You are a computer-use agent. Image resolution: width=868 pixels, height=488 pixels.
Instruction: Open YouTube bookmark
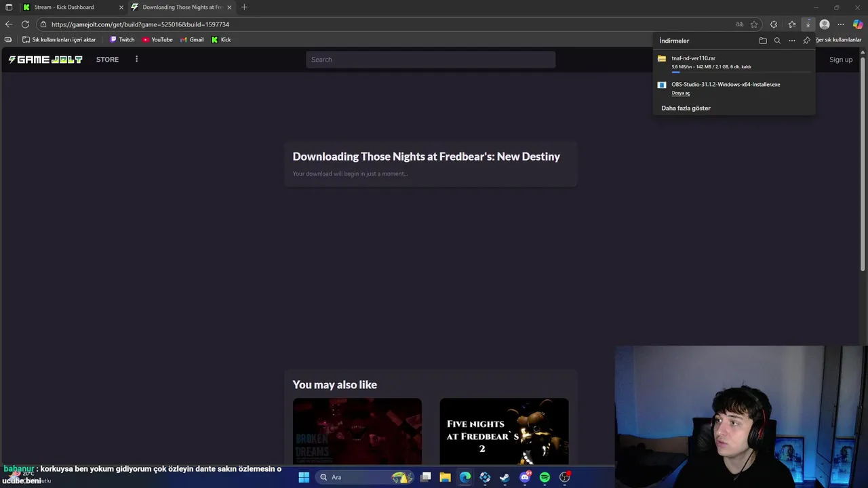tap(157, 39)
